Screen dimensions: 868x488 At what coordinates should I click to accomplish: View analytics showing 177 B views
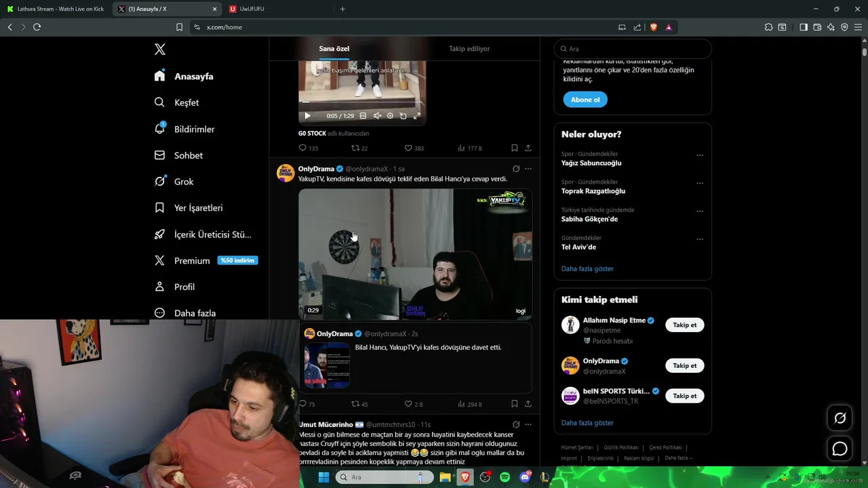[x=469, y=148]
